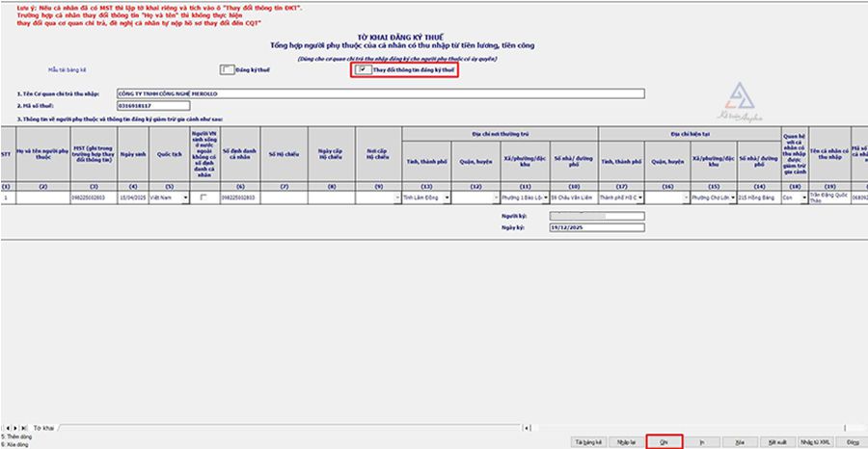Open the 'Phường Chợ Lớn' ward dropdown
868x449 pixels.
click(734, 197)
